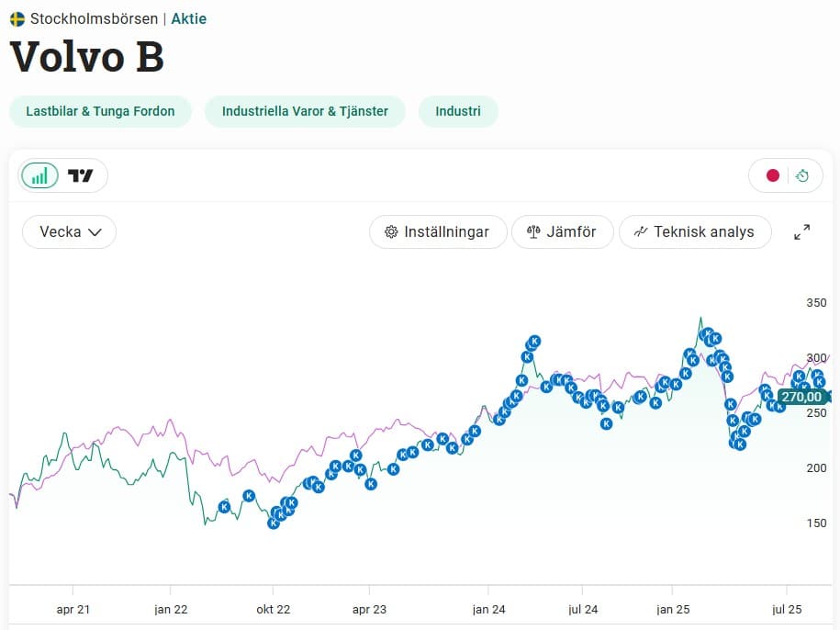Switch to the standard bar chart view
This screenshot has height=630, width=840.
(39, 175)
